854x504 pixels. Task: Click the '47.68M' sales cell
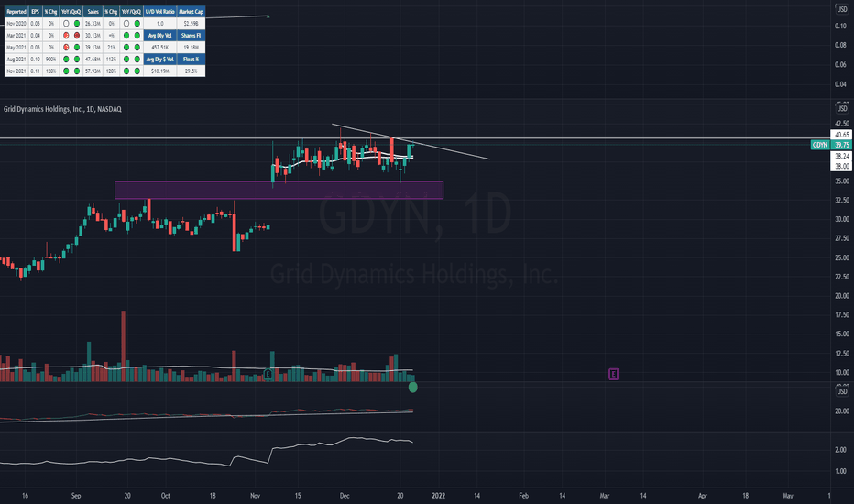point(93,59)
